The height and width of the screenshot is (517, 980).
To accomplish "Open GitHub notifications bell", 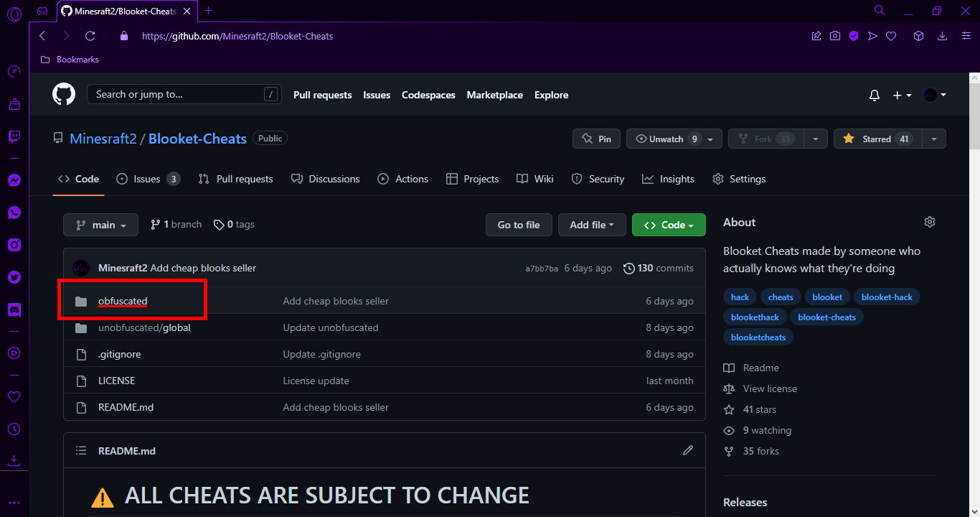I will (x=875, y=96).
